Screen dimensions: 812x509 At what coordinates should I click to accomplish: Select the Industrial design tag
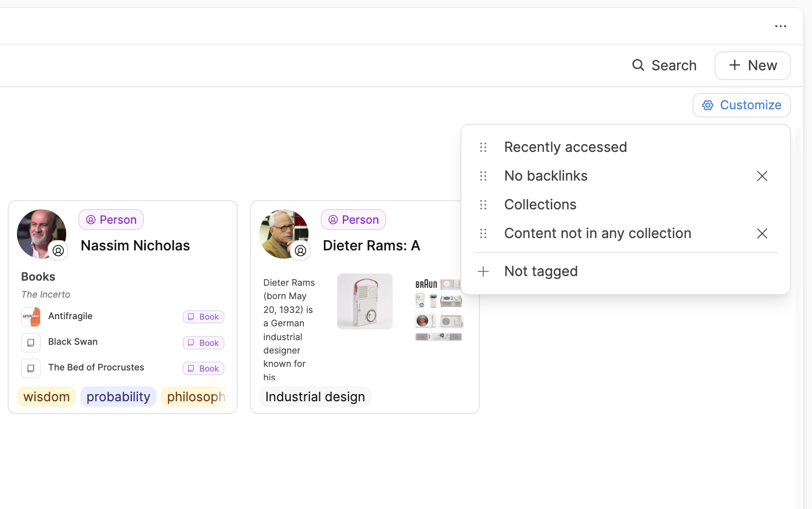pos(315,397)
